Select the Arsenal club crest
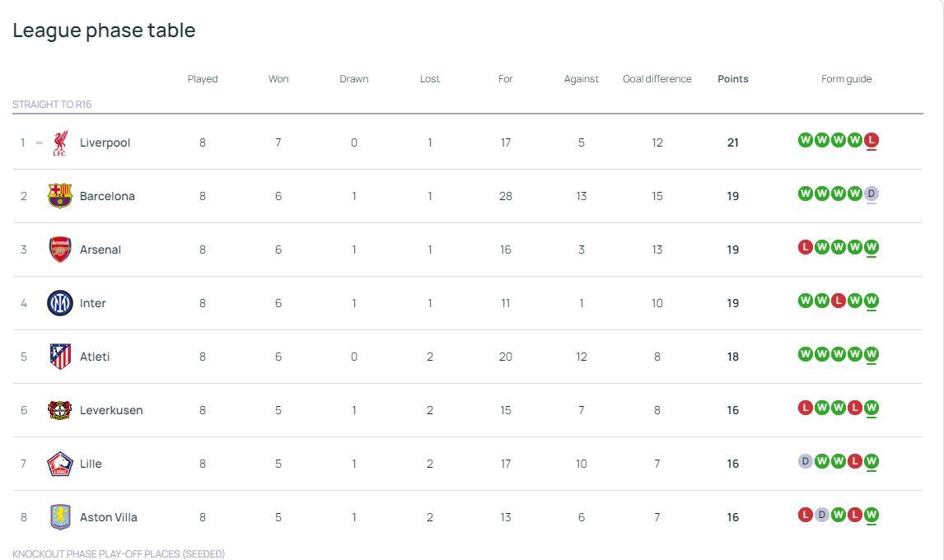Viewport: 944px width, 560px height. tap(59, 250)
